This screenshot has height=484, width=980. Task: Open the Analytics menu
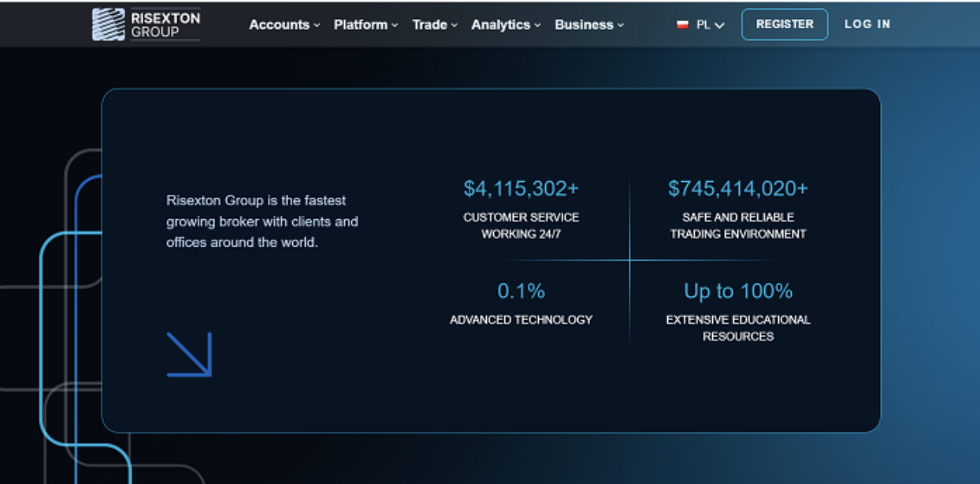(506, 24)
